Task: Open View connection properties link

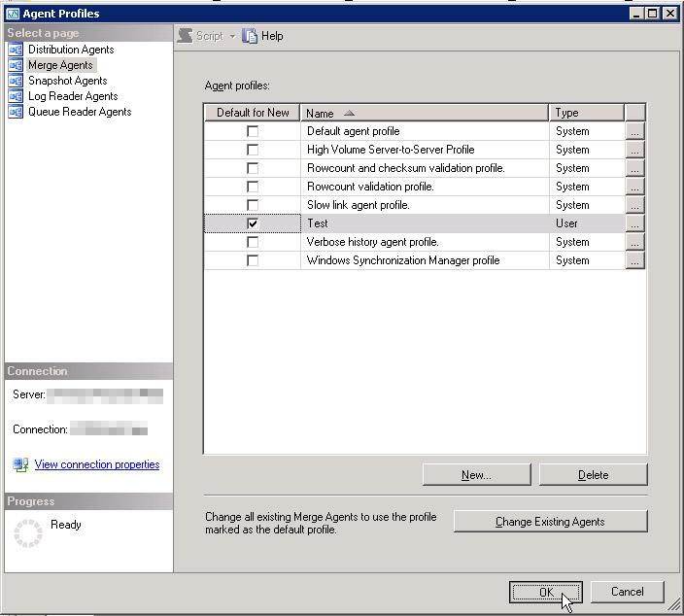Action: [x=97, y=464]
